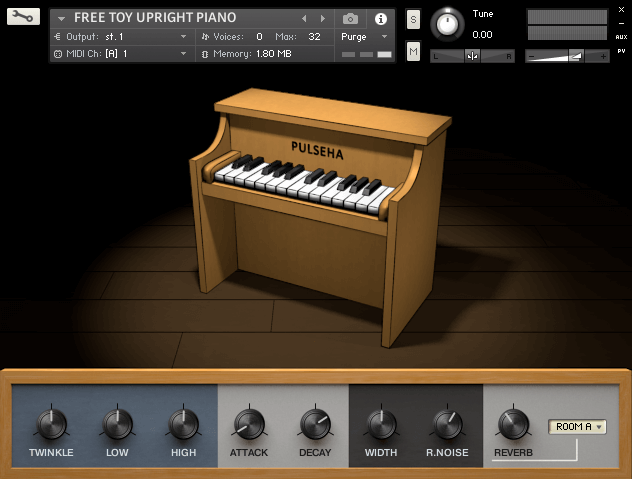Mute the instrument with M button
The height and width of the screenshot is (479, 632).
click(x=413, y=51)
